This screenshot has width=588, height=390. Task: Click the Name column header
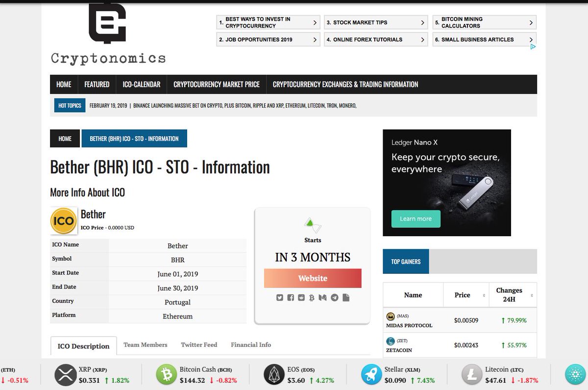(413, 295)
